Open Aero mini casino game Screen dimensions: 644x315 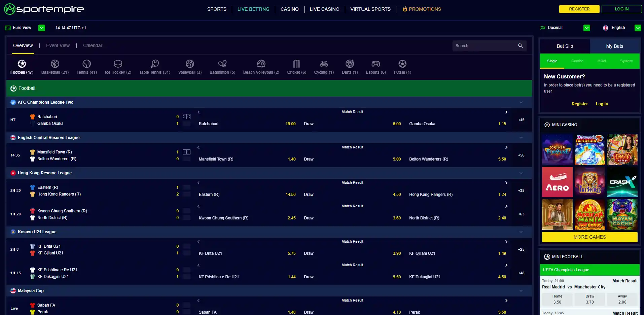pyautogui.click(x=557, y=182)
